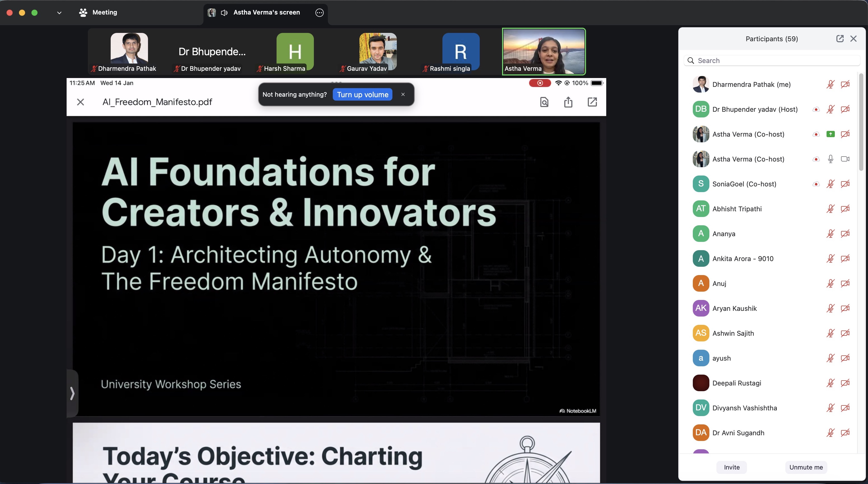Select Dr Bhupender yadav's name thumbnail

point(212,52)
